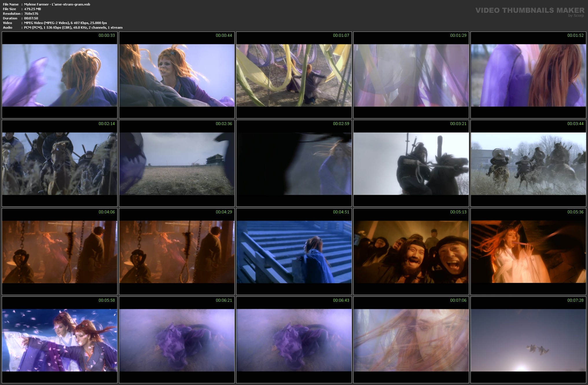Select the frame captured at 00:01:07
588x385 pixels.
coord(294,75)
